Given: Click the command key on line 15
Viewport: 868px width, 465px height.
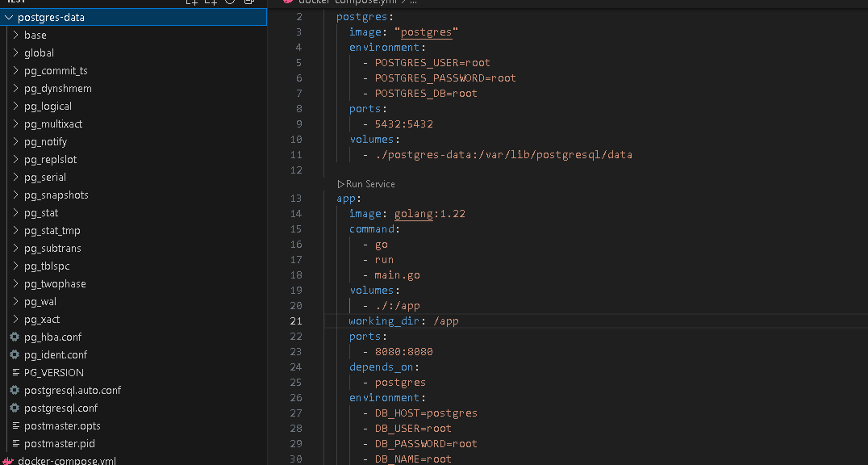Looking at the screenshot, I should point(371,229).
